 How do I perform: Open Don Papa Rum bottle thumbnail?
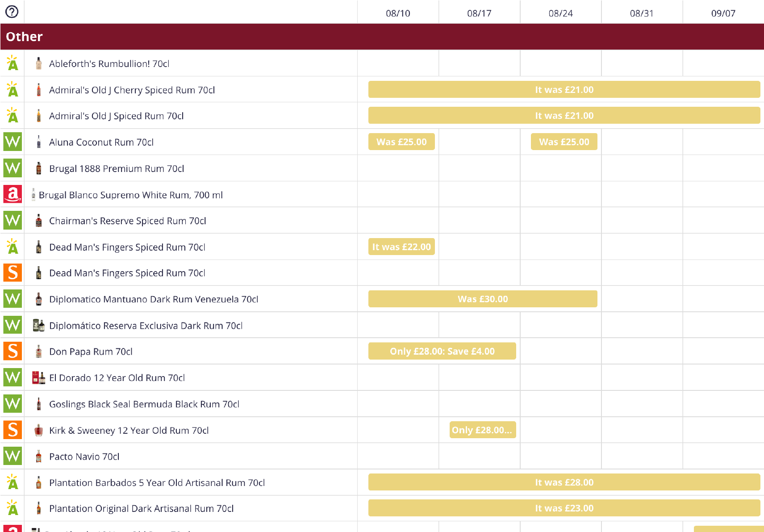(x=39, y=352)
